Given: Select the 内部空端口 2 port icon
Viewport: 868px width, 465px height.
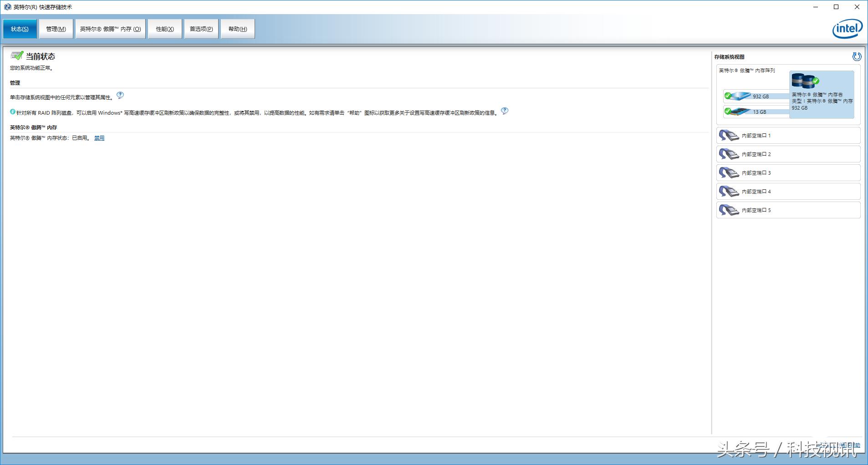Looking at the screenshot, I should [x=729, y=154].
